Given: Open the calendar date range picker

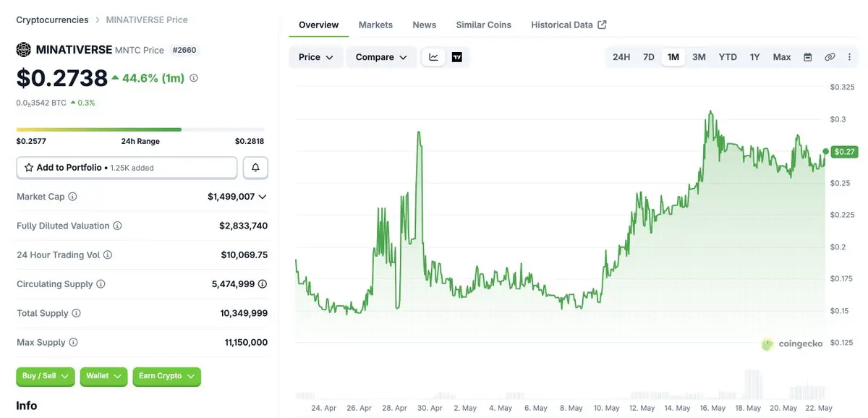Looking at the screenshot, I should point(808,57).
